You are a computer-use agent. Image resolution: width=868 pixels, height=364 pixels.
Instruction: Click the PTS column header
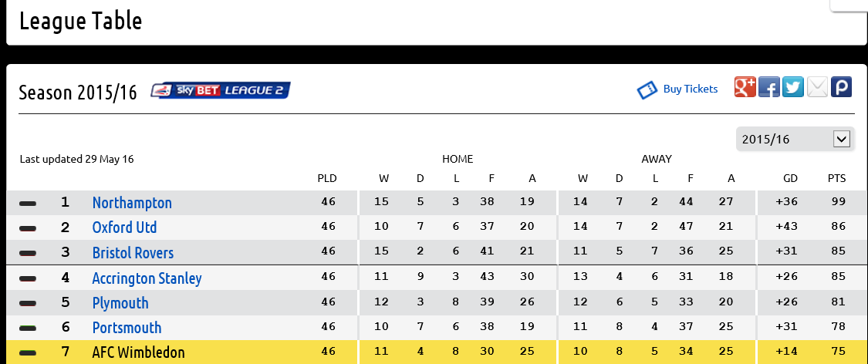point(836,179)
